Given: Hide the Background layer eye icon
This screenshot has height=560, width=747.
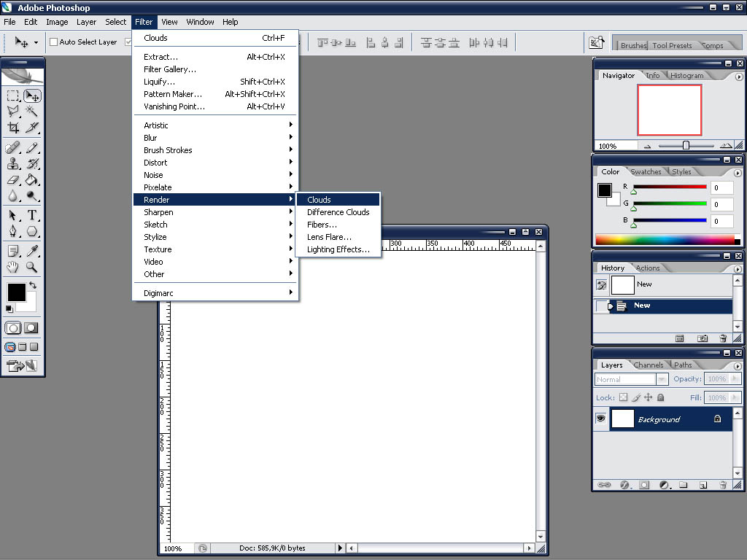Looking at the screenshot, I should (600, 419).
